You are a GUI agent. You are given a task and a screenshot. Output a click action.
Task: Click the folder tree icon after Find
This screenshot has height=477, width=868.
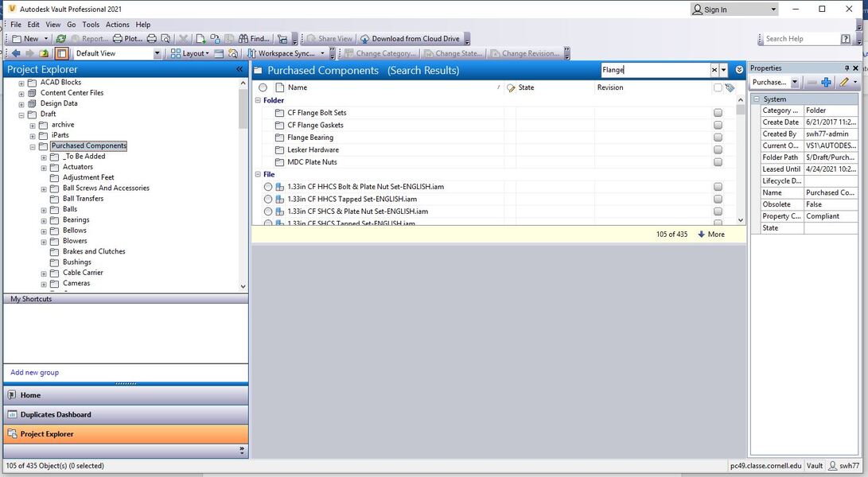point(282,39)
